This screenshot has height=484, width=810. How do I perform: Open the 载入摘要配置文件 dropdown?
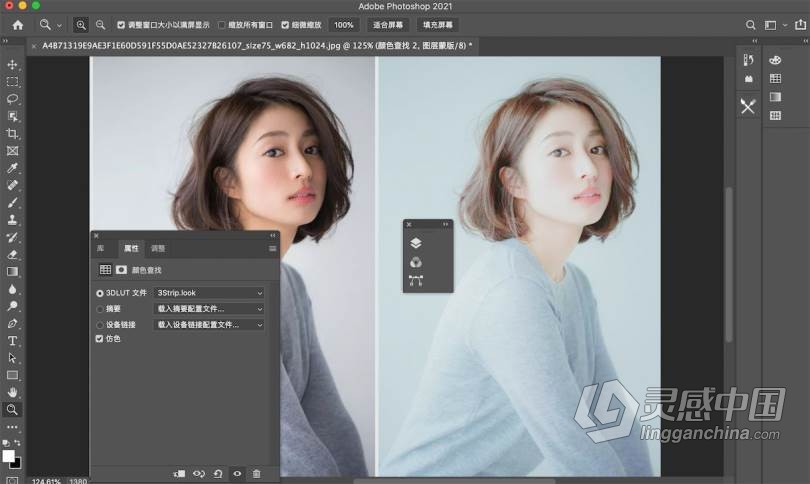pos(209,309)
